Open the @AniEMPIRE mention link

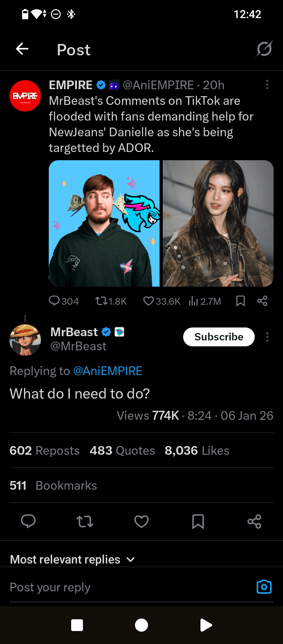click(x=107, y=371)
